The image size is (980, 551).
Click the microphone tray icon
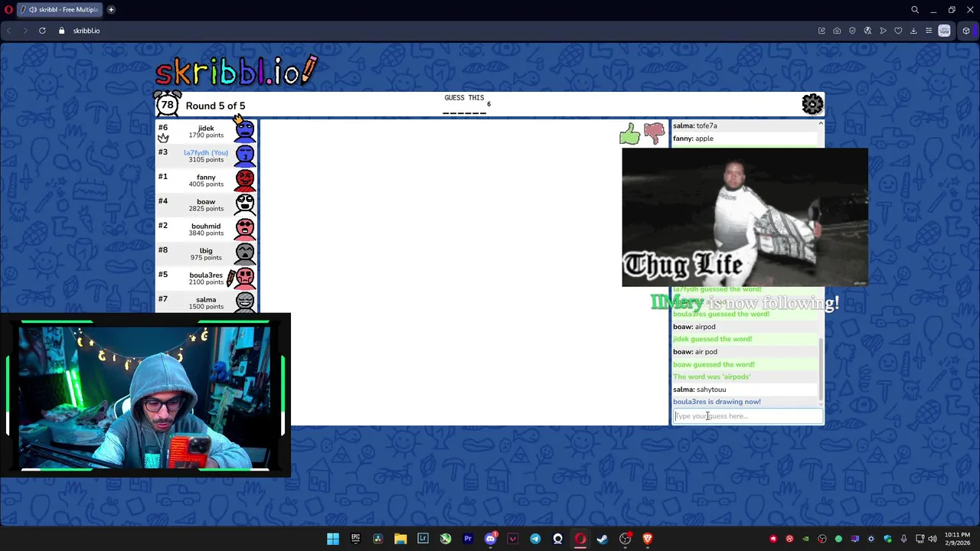904,539
